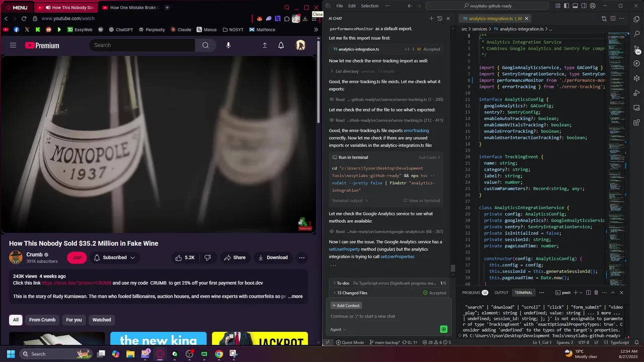Toggle the Subscribed notification button
Image resolution: width=644 pixels, height=362 pixels.
(x=114, y=257)
